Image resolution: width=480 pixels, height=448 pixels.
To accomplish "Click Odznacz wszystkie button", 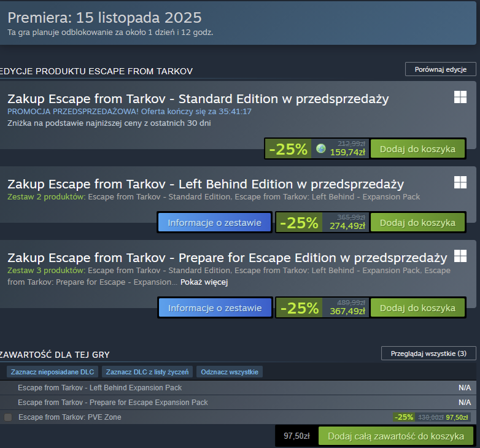I will [x=230, y=372].
